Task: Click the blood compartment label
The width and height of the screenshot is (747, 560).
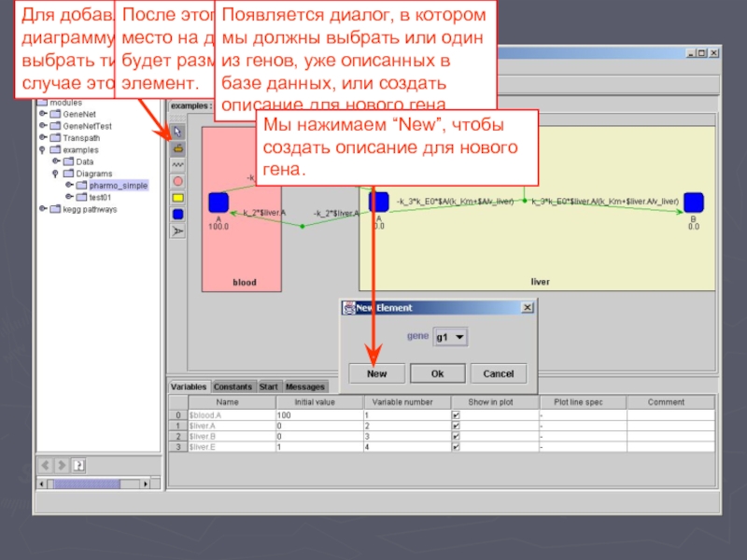Action: pos(245,283)
